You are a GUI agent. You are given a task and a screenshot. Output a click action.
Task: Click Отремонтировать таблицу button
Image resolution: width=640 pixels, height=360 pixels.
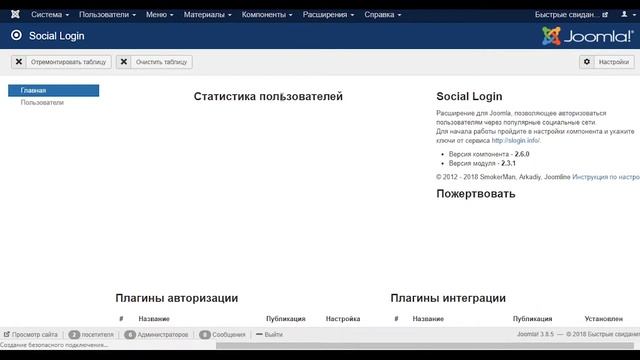click(x=61, y=62)
